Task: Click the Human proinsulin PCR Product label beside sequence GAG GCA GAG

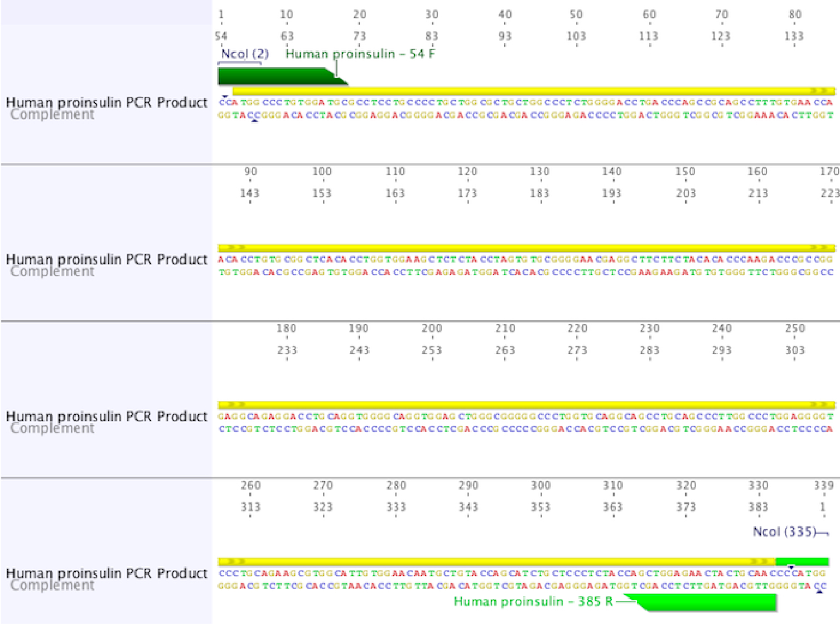Action: point(107,417)
